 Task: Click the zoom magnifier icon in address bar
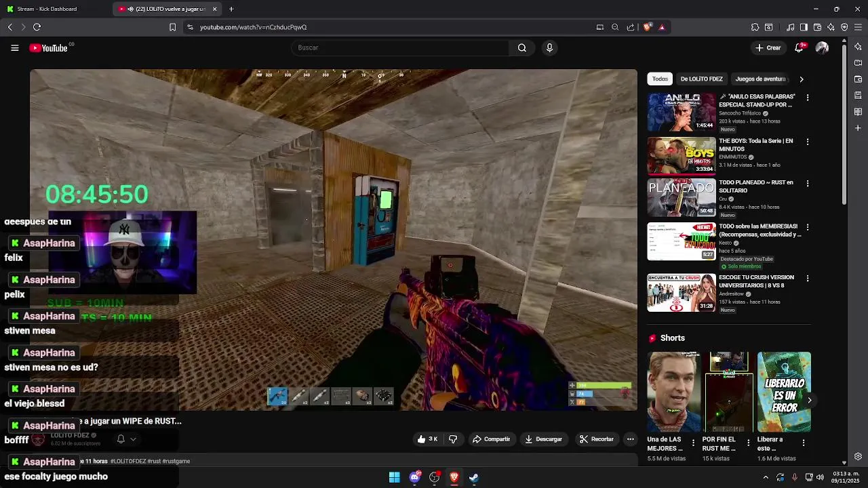pyautogui.click(x=615, y=27)
